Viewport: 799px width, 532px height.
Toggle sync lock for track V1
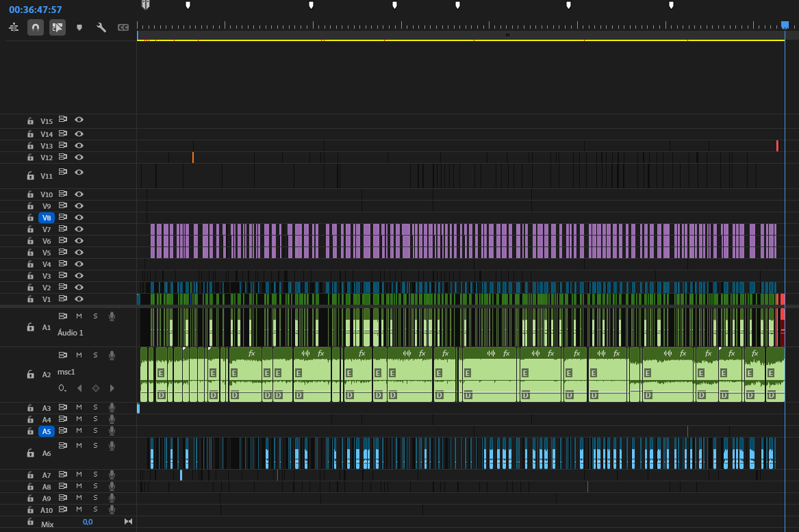(x=63, y=299)
